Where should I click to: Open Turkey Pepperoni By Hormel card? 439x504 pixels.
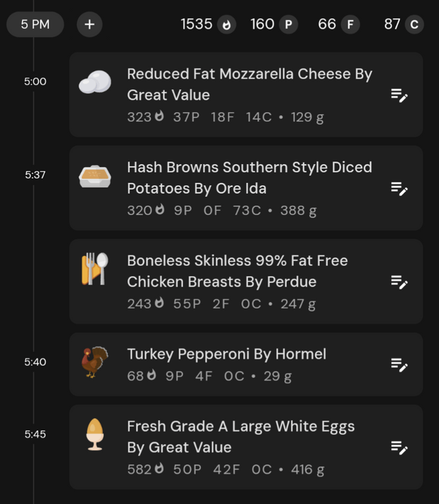tap(246, 364)
